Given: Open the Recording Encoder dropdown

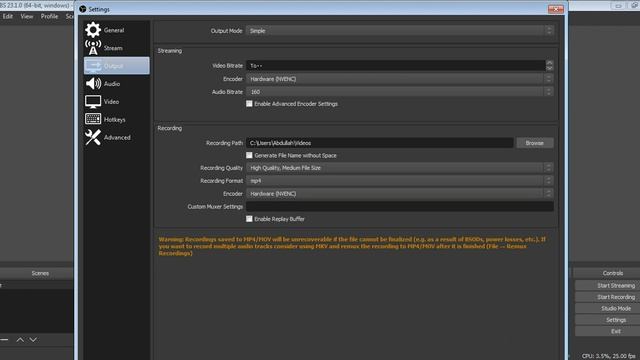Looking at the screenshot, I should 400,193.
